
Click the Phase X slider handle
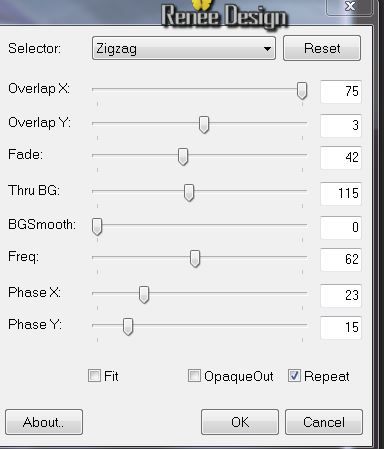pyautogui.click(x=144, y=295)
